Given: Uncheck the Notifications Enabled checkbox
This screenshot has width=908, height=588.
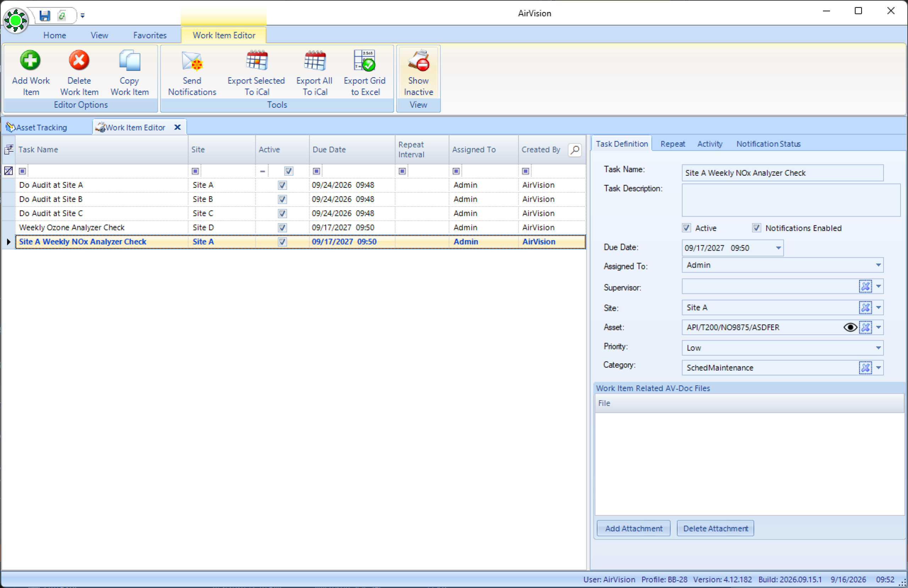Looking at the screenshot, I should 757,228.
